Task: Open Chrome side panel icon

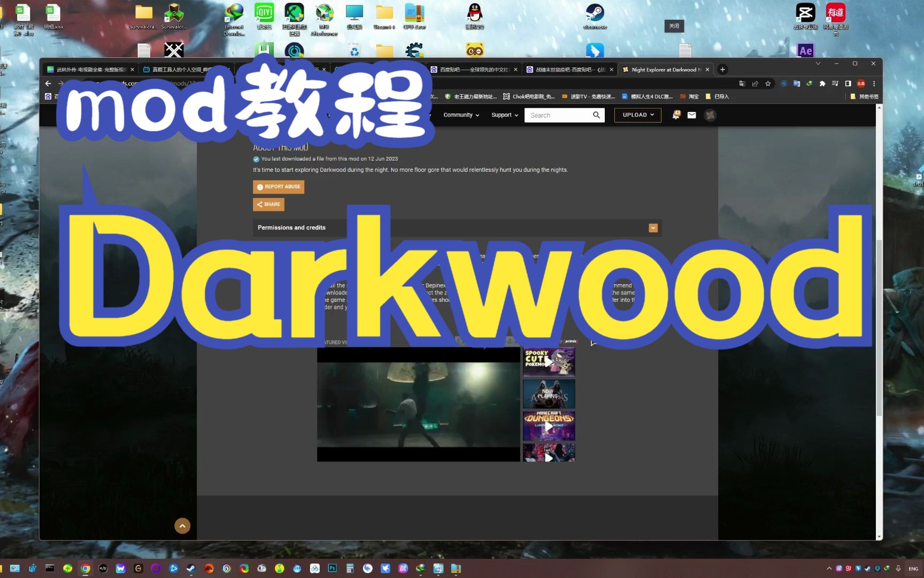Action: point(848,83)
